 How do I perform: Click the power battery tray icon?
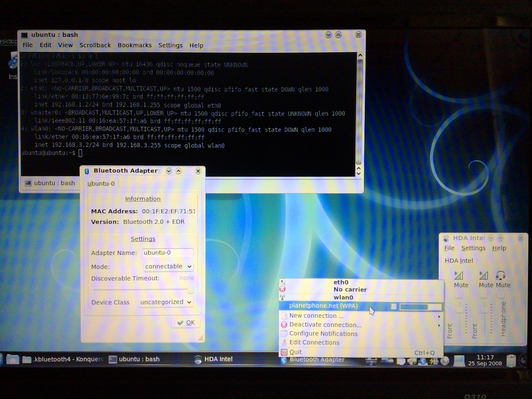(x=434, y=361)
